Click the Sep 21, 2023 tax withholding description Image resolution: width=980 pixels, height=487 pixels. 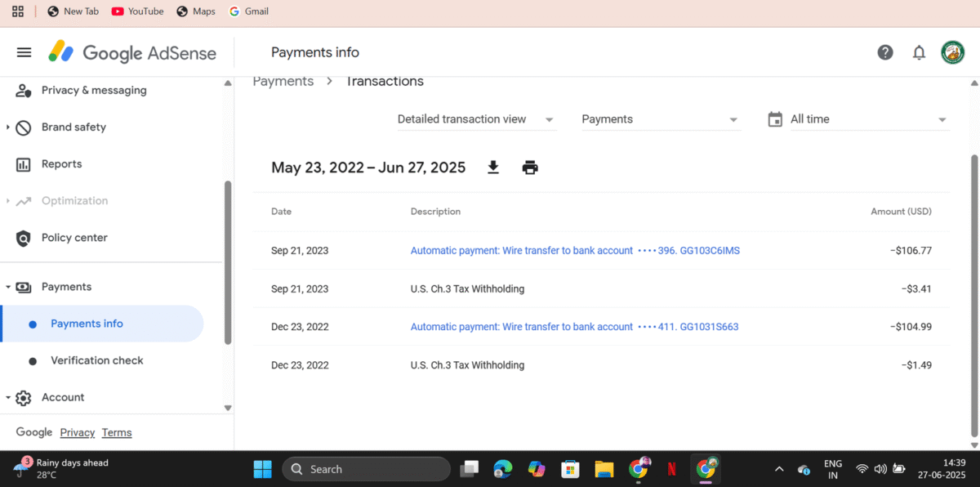coord(467,289)
